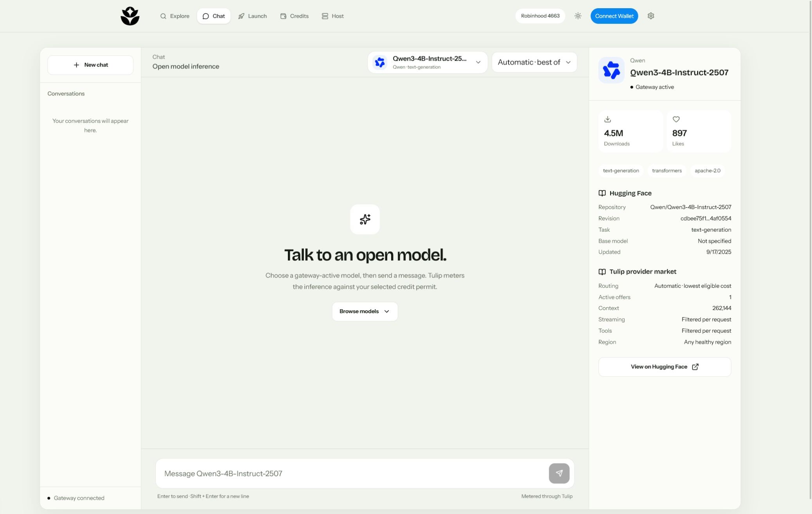Open the Launch tab
812x514 pixels.
(253, 16)
